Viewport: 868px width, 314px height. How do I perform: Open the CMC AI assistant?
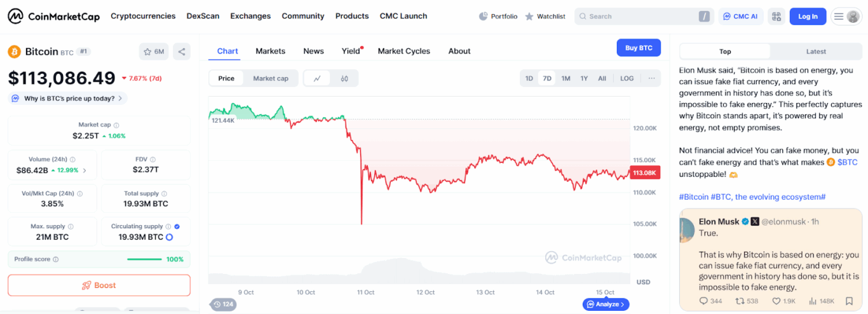[741, 17]
